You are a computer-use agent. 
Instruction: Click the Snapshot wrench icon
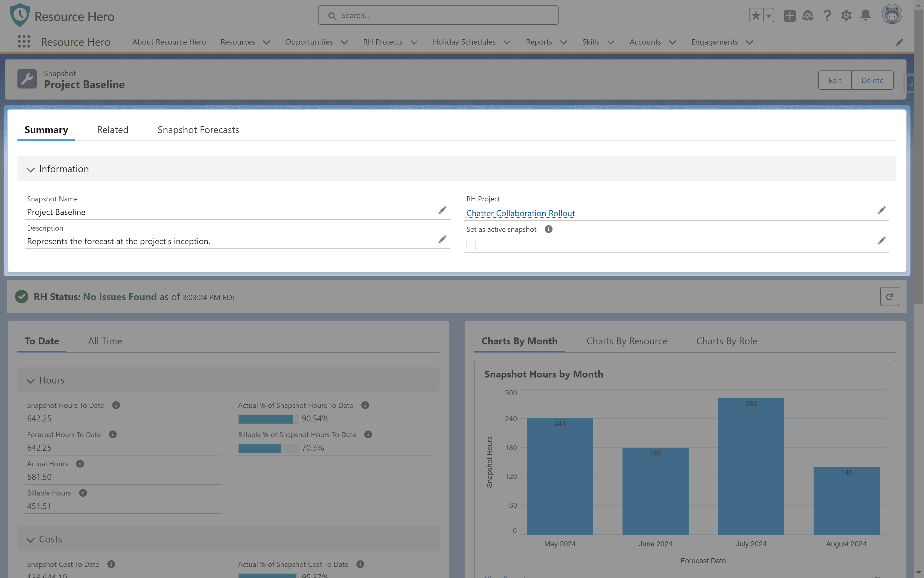click(27, 79)
